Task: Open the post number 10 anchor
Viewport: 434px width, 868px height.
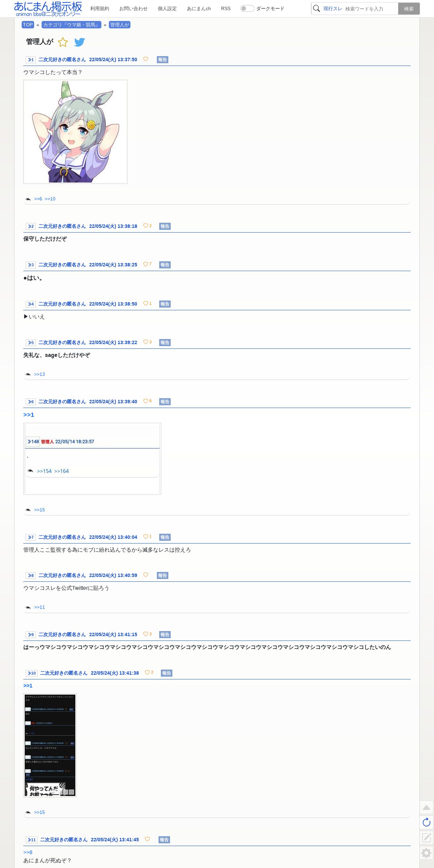Action: click(x=31, y=673)
